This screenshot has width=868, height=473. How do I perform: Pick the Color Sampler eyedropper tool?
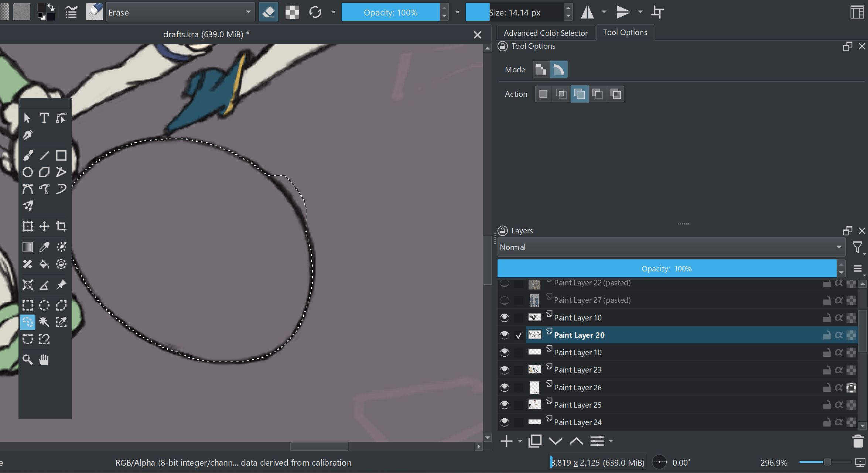pyautogui.click(x=44, y=247)
